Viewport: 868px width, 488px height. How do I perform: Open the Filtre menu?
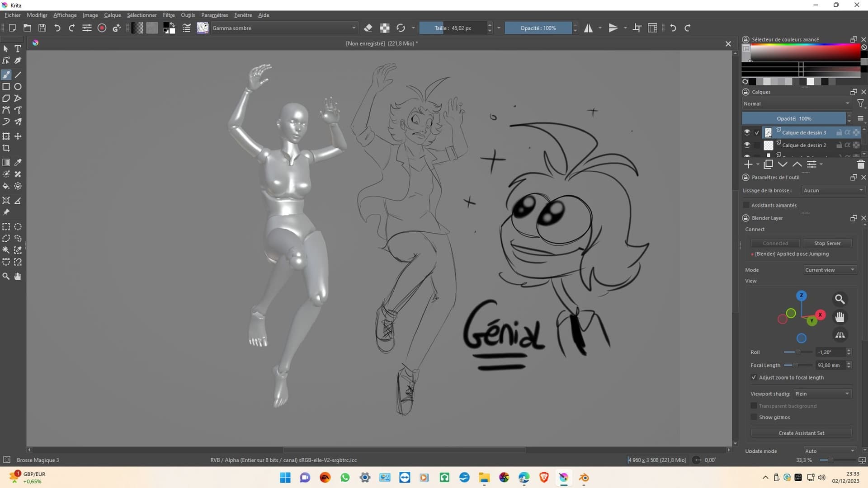tap(169, 15)
